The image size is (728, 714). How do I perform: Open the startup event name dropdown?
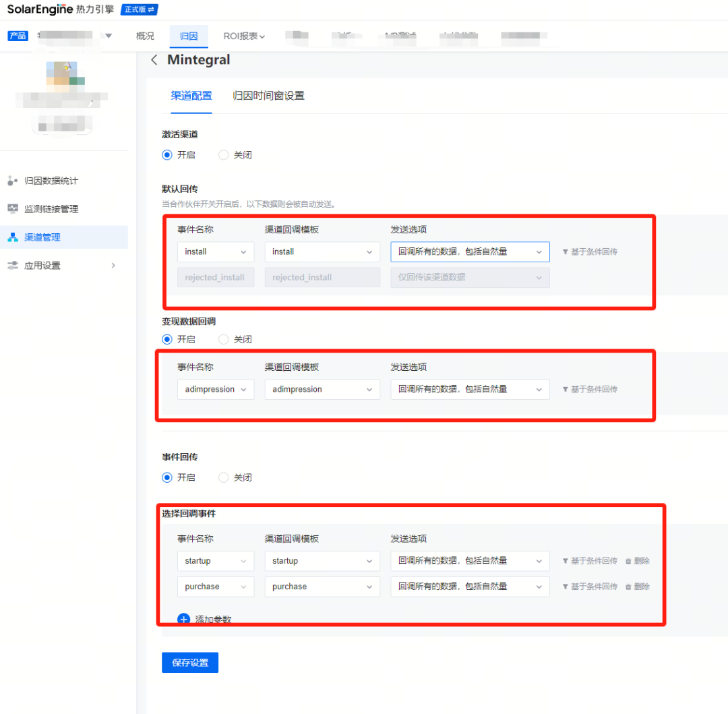[216, 561]
